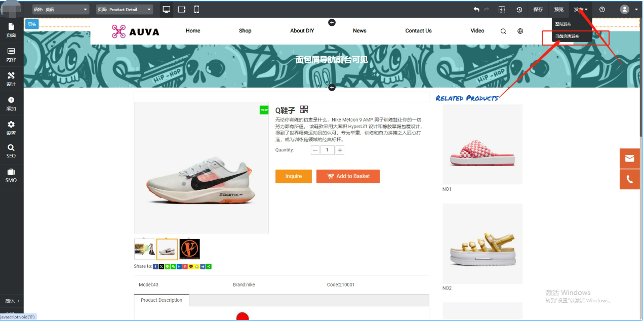Click the white sneaker thumbnail
Screen dimensions: 644x322
pos(167,249)
